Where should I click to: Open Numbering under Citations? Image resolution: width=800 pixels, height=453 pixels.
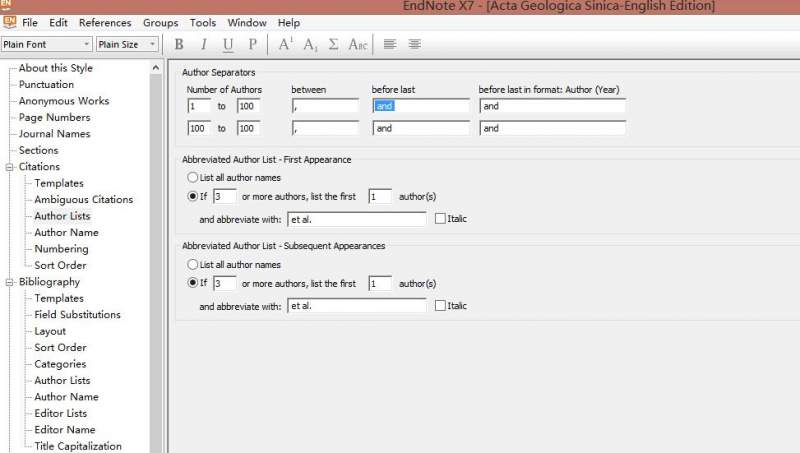pos(61,249)
